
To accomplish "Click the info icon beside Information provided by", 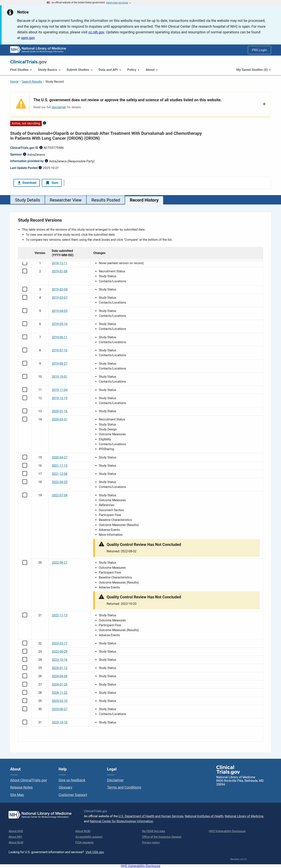I will pyautogui.click(x=46, y=161).
